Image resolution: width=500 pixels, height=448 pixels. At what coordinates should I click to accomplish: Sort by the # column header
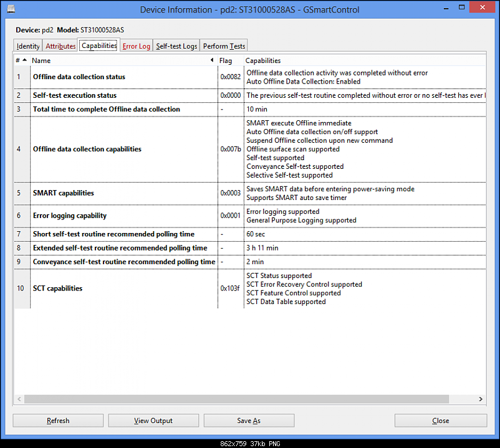[x=22, y=60]
